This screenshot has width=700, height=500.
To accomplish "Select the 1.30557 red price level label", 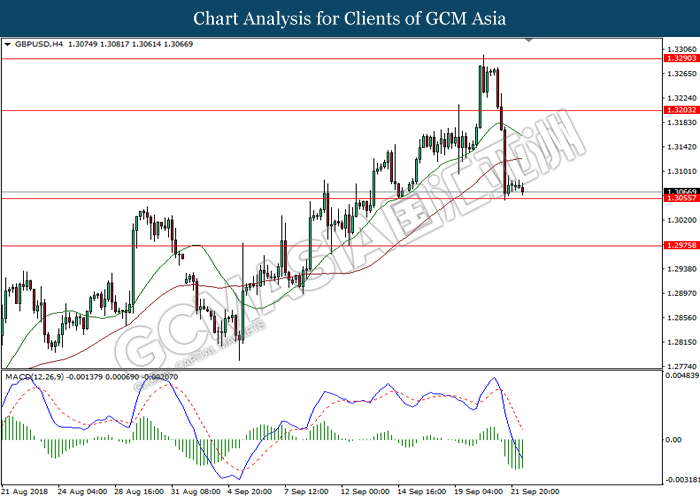I will click(x=682, y=198).
